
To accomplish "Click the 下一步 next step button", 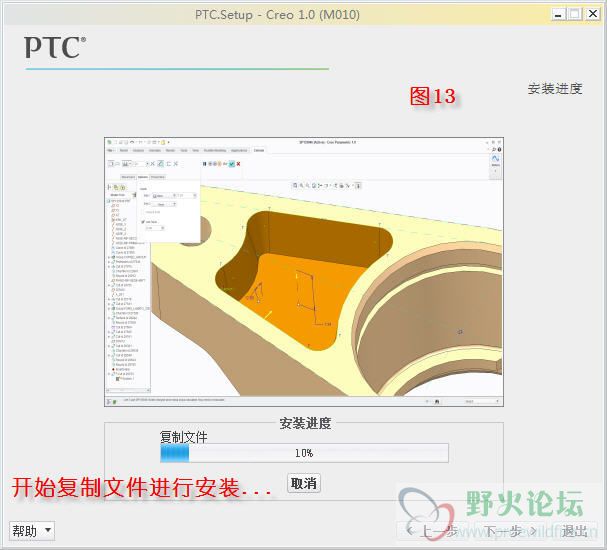I will point(511,531).
